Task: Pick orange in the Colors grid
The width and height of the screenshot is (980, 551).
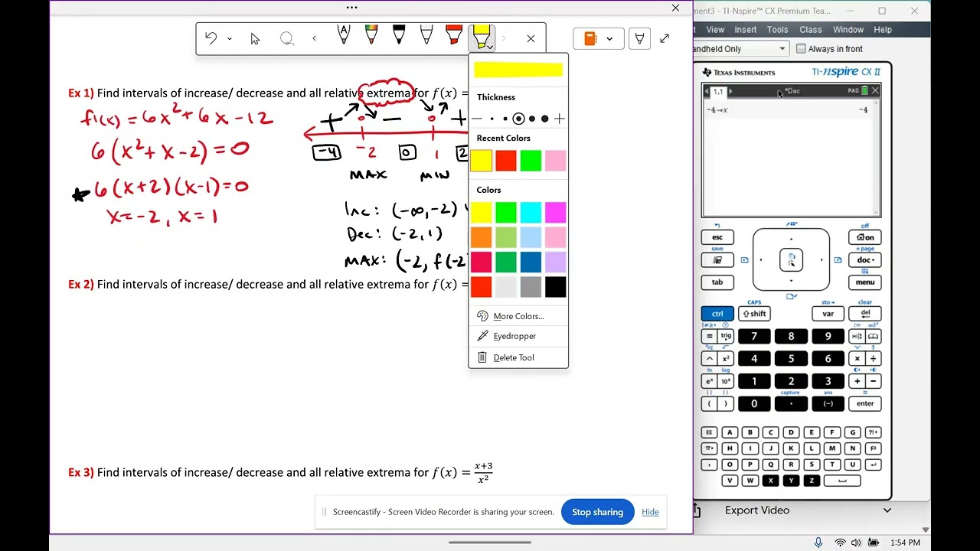Action: [x=481, y=237]
